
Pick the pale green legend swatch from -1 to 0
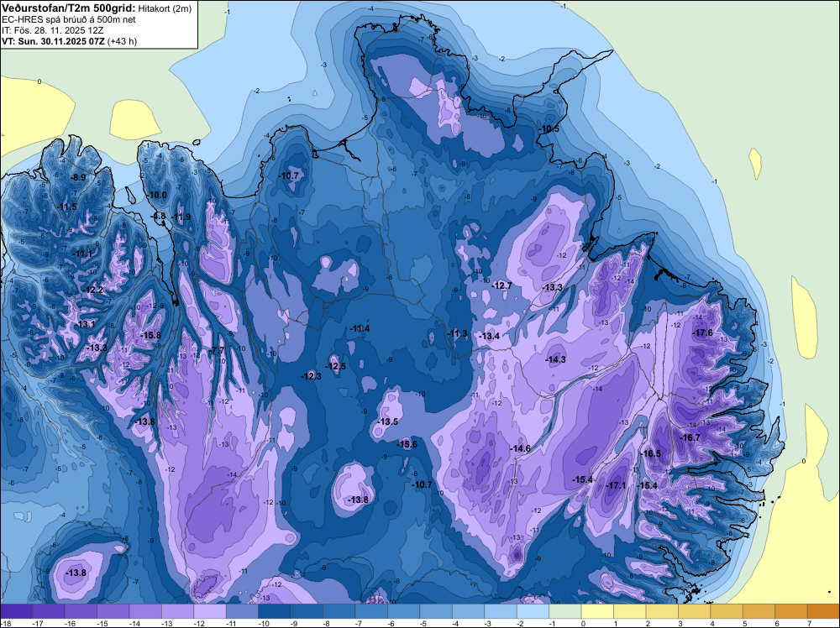(x=565, y=611)
